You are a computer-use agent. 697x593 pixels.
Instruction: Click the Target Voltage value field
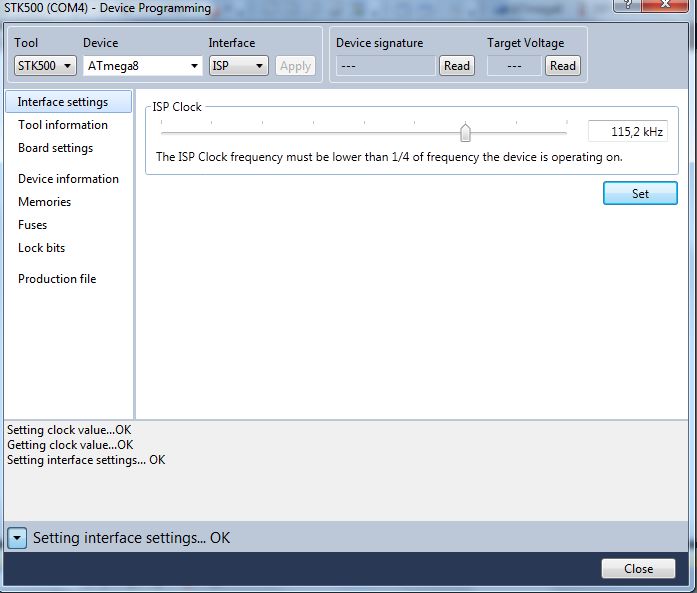point(514,66)
